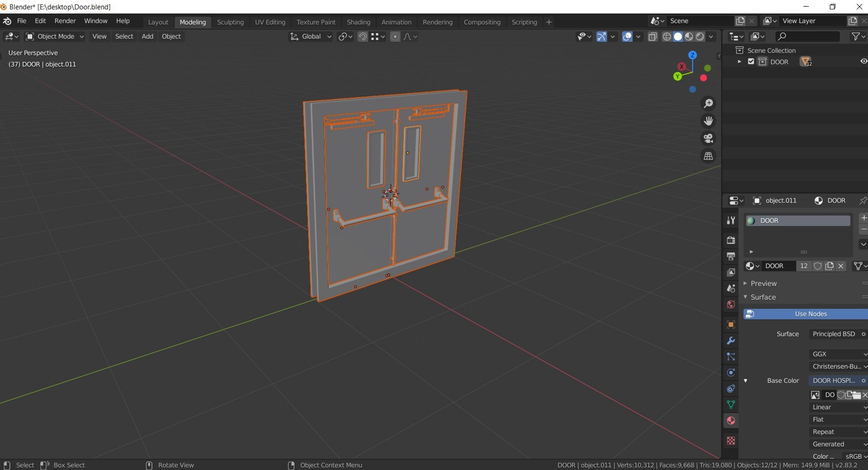Open the Texture properties checker tab
The height and width of the screenshot is (470, 868).
[731, 441]
